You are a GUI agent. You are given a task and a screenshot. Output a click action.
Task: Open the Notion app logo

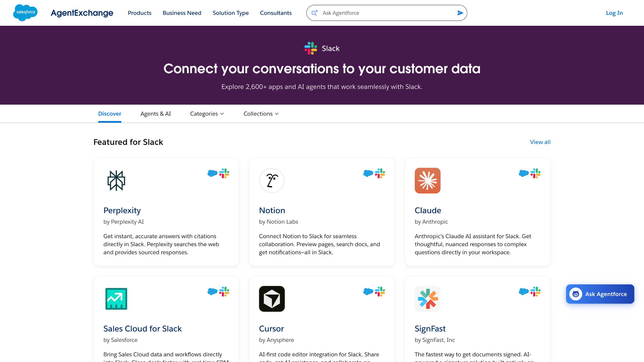(272, 181)
